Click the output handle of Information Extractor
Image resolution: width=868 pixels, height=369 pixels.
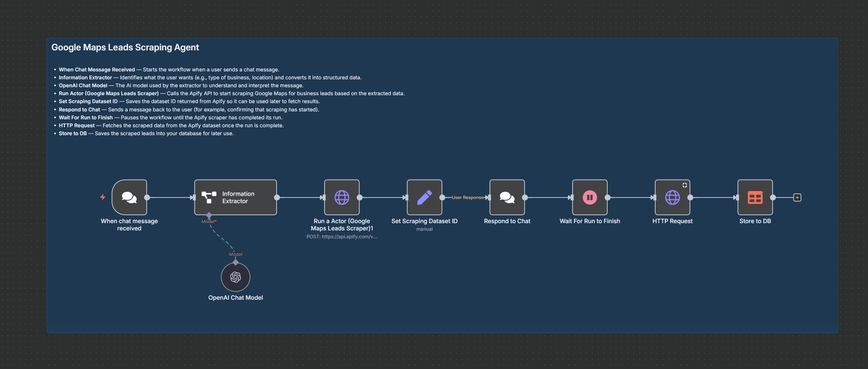click(277, 198)
